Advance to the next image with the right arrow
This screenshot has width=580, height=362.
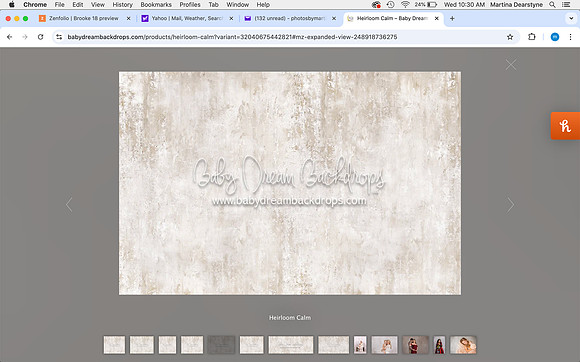click(x=510, y=204)
